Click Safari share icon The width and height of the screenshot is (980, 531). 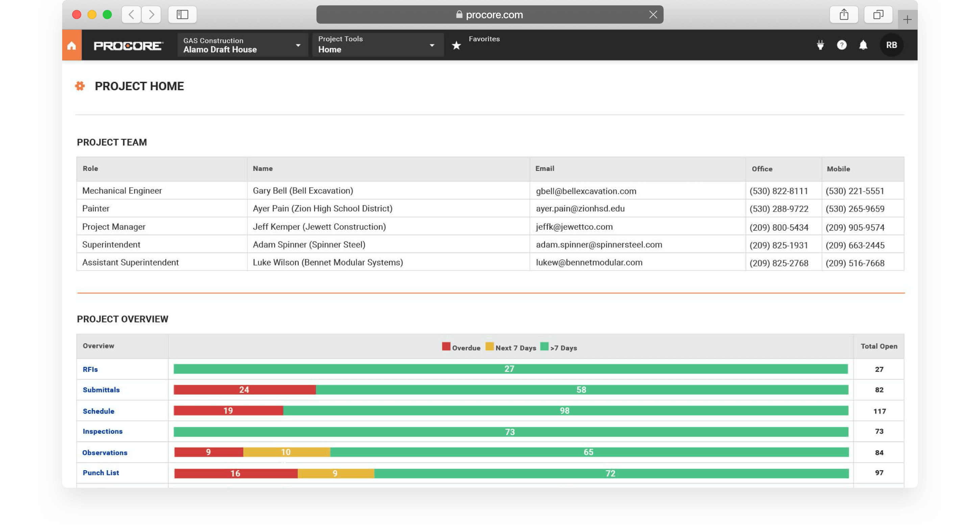coord(844,15)
